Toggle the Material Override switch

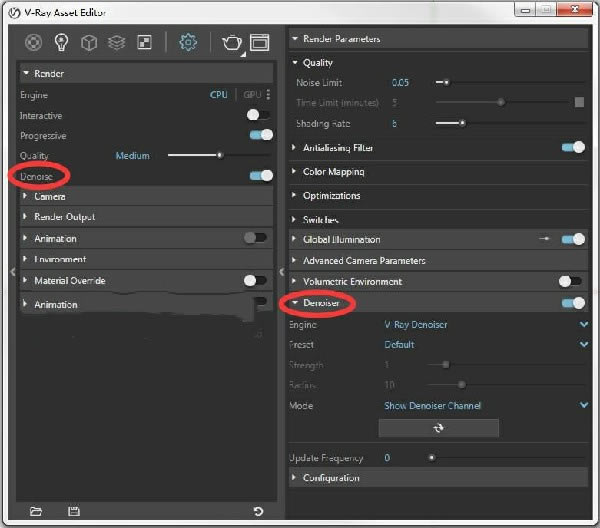(255, 280)
